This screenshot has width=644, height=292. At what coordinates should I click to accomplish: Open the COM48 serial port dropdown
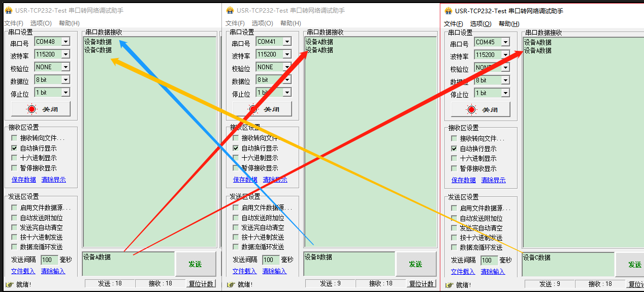[x=66, y=42]
